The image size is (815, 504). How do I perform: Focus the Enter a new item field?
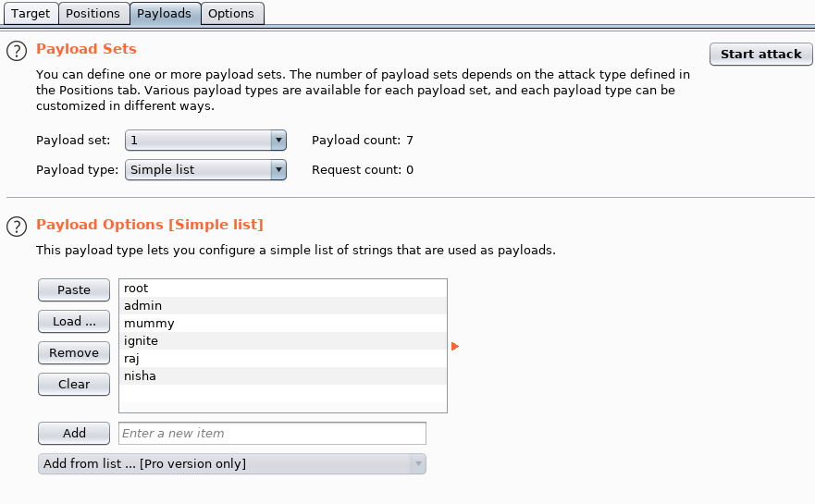(272, 434)
